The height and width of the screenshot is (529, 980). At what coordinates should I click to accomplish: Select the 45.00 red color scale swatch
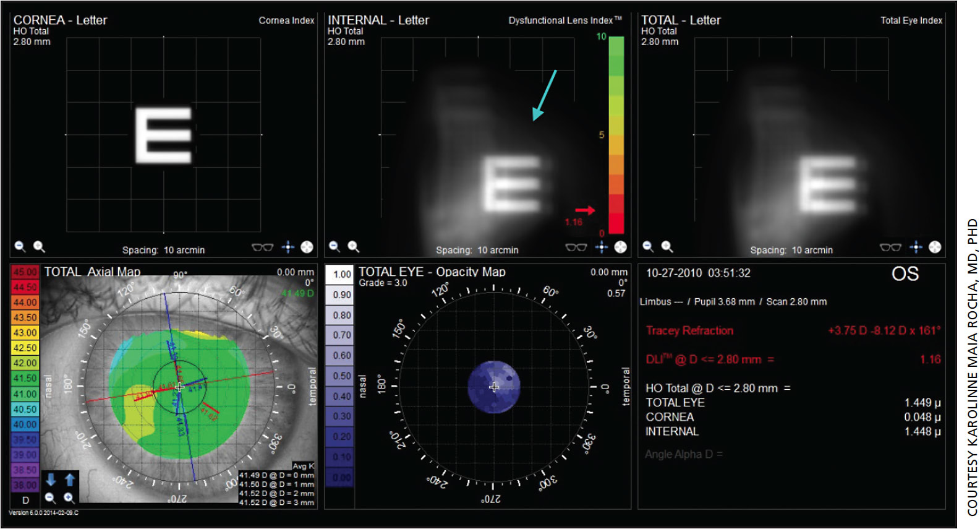(25, 272)
